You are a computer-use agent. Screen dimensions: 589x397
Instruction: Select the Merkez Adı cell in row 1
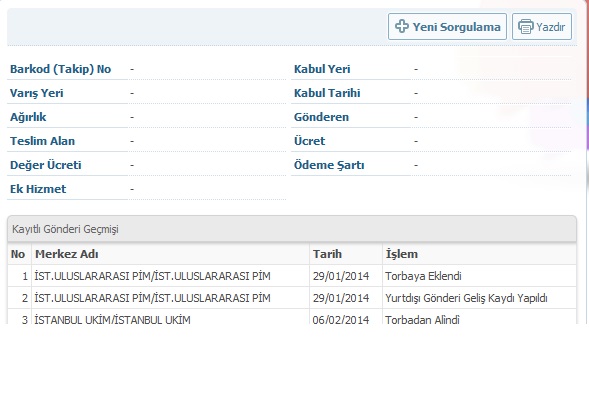[x=171, y=276]
